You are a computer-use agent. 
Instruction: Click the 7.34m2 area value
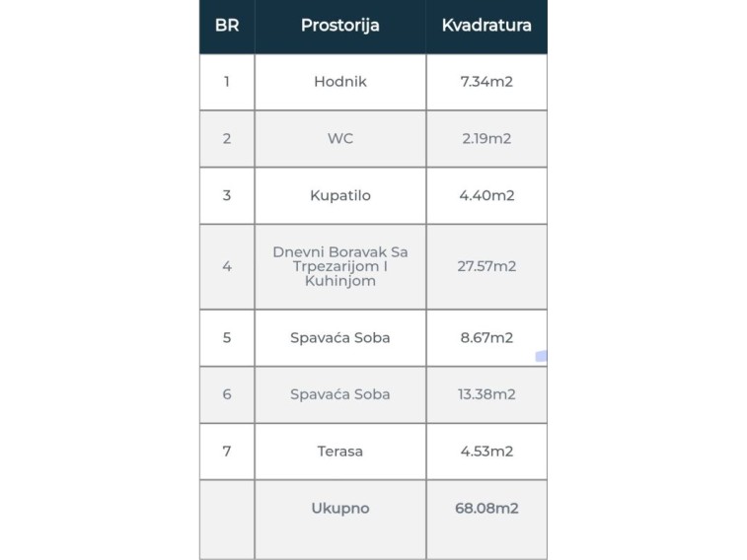pos(486,82)
